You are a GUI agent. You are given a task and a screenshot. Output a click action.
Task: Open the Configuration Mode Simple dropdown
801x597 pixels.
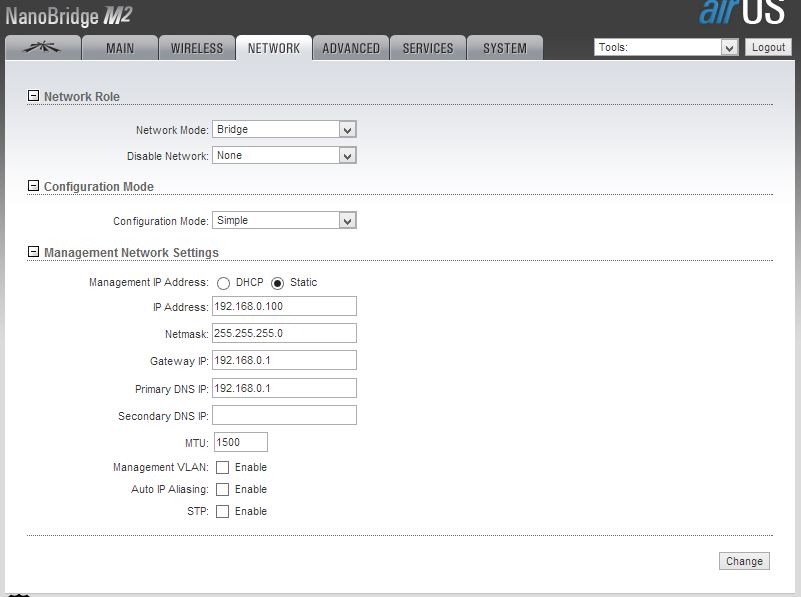pos(284,220)
